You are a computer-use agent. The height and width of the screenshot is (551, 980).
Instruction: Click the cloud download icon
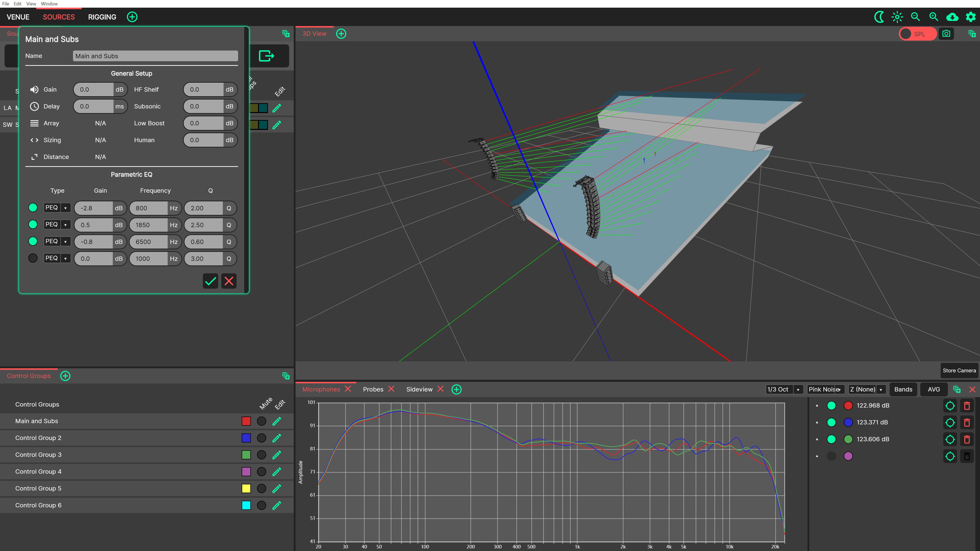point(952,17)
